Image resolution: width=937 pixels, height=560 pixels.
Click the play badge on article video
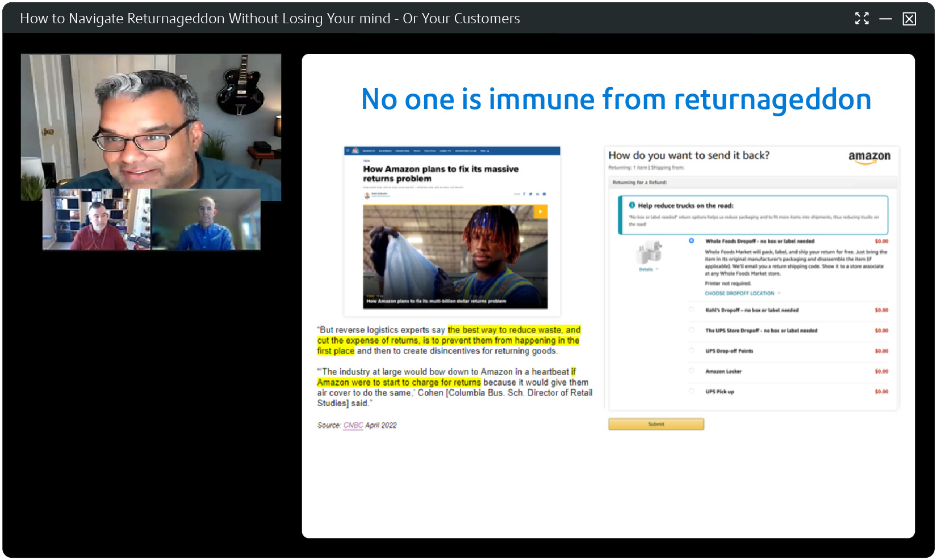pyautogui.click(x=540, y=212)
